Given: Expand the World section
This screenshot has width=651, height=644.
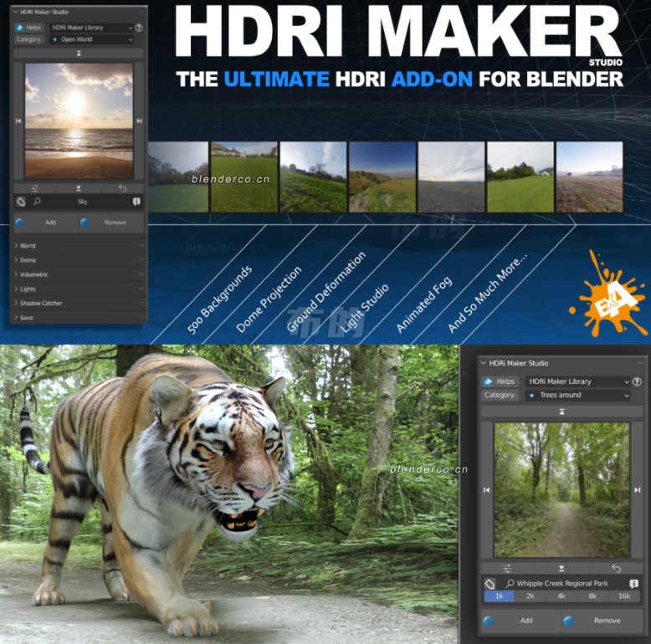Looking at the screenshot, I should click(79, 246).
